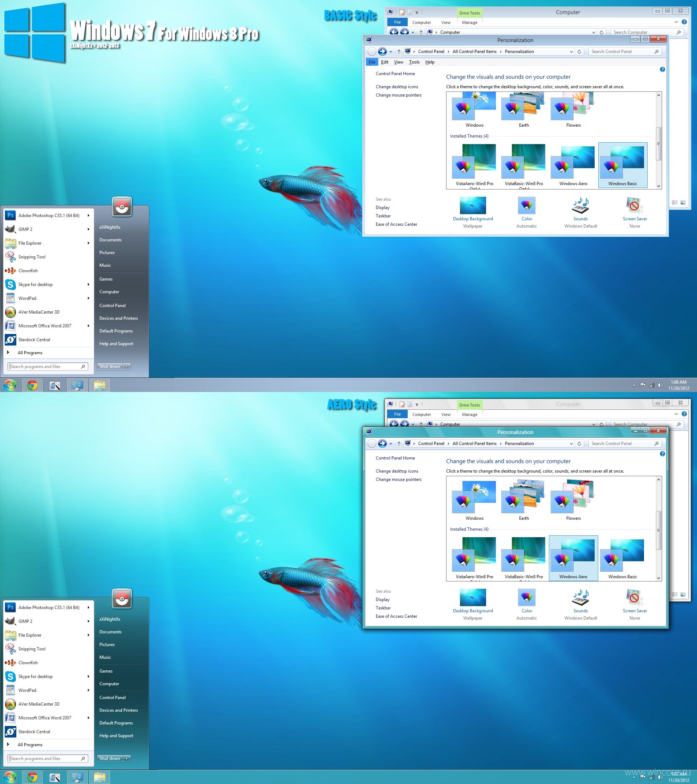Expand the ribbon chevron in Basic Style Computer window
The width and height of the screenshot is (697, 784).
coord(676,22)
